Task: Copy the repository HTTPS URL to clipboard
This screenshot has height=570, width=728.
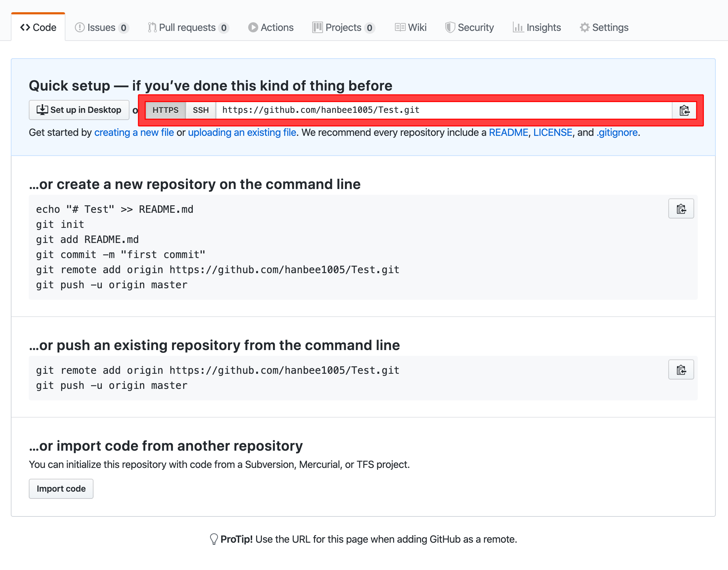Action: pyautogui.click(x=684, y=110)
